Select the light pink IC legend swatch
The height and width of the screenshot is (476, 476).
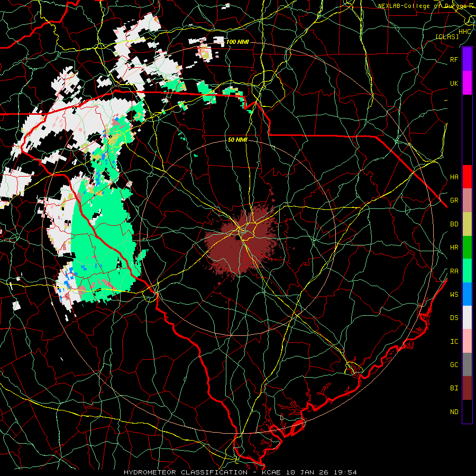coord(467,341)
